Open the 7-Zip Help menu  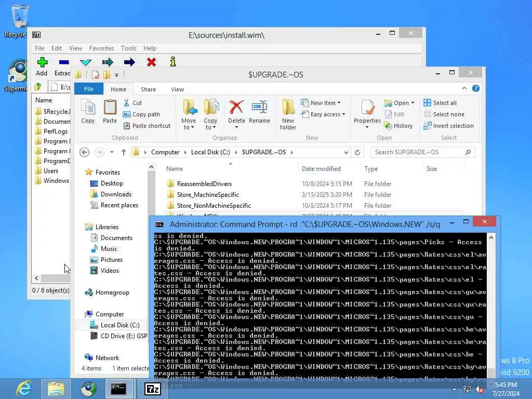[150, 48]
